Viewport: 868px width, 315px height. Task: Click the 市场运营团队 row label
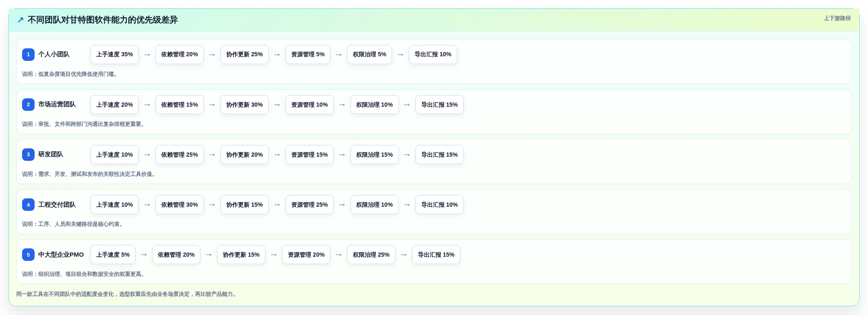point(57,105)
